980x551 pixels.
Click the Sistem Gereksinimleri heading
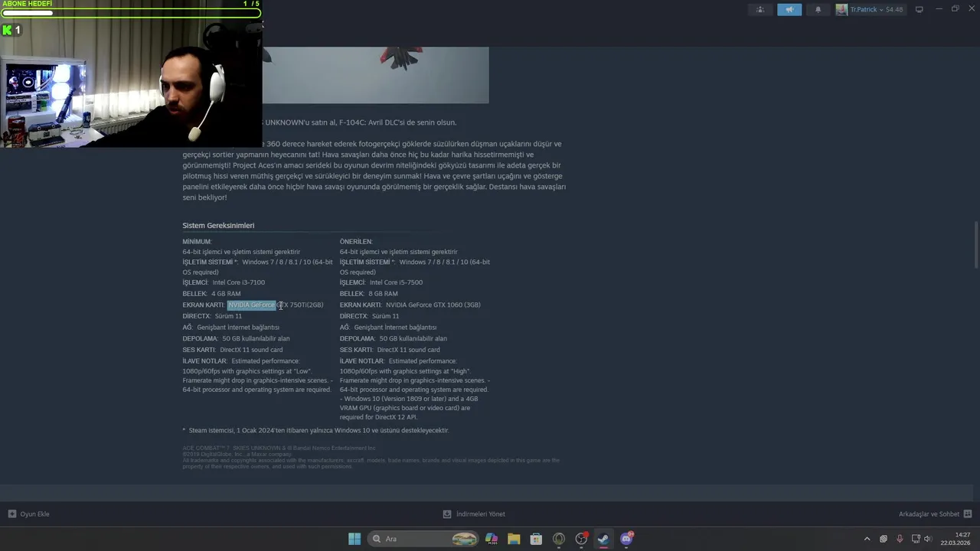(x=218, y=226)
